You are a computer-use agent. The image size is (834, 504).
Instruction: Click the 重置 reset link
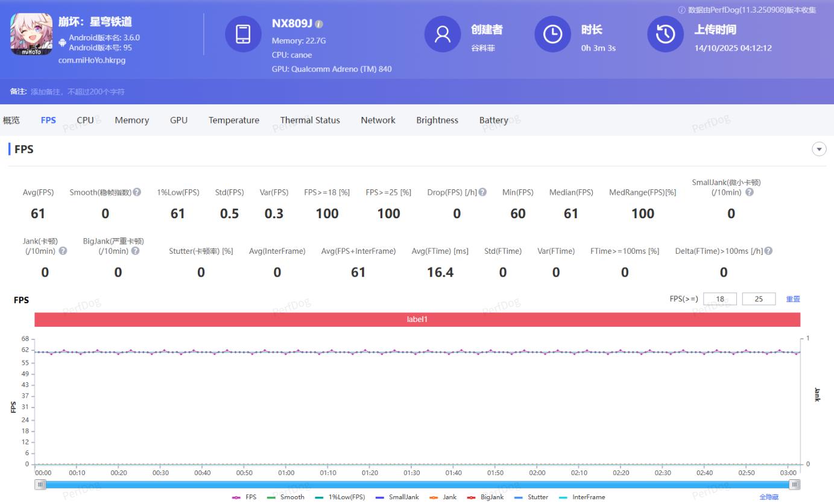point(793,299)
